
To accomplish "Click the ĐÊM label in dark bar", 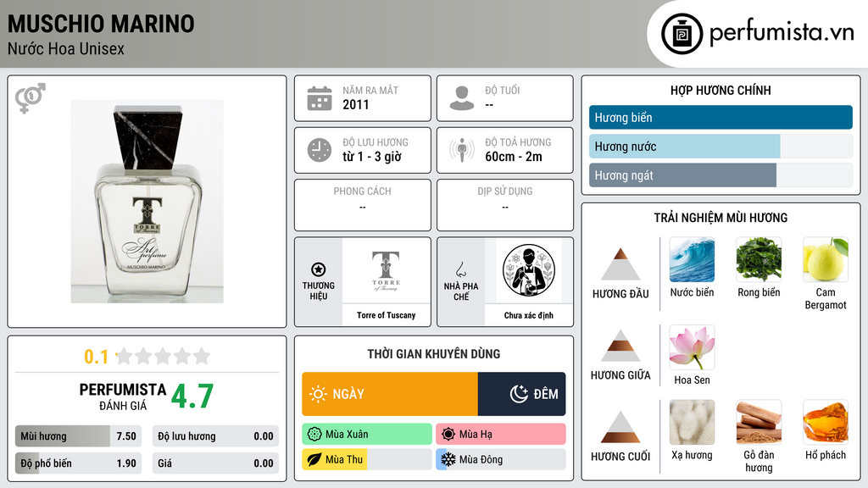I will pos(546,394).
